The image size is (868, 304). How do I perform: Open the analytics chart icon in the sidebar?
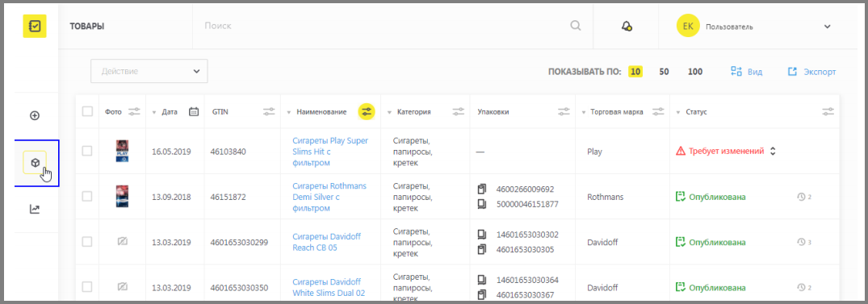[35, 210]
